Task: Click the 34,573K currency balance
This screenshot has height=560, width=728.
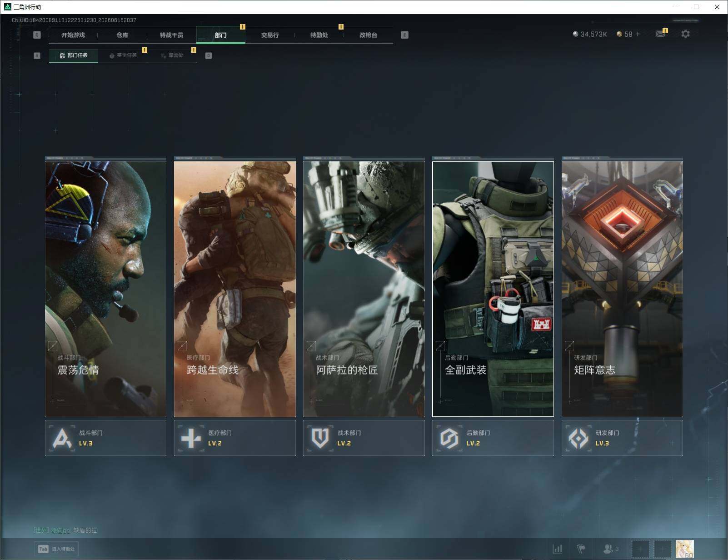Action: [593, 34]
